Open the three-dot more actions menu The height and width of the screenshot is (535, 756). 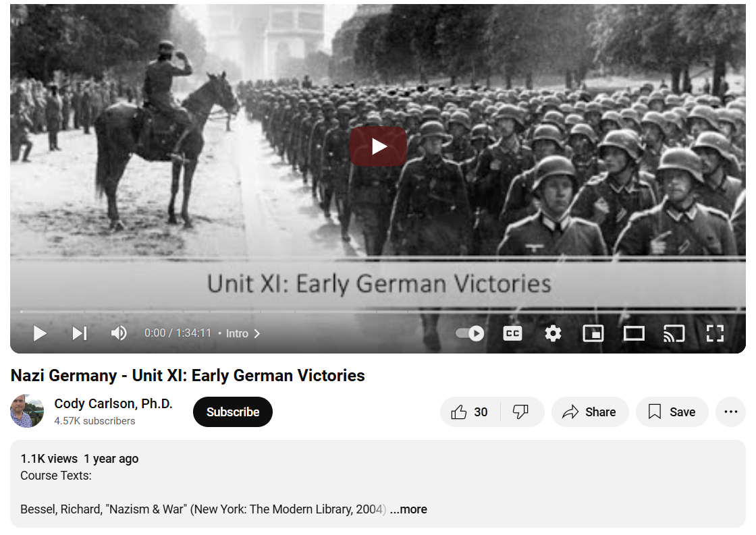pos(730,412)
